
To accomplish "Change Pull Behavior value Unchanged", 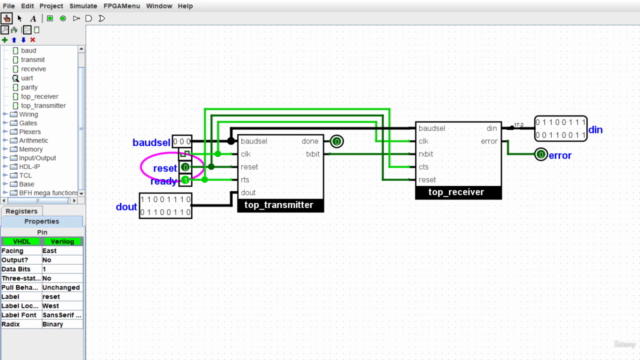I will coord(62,288).
